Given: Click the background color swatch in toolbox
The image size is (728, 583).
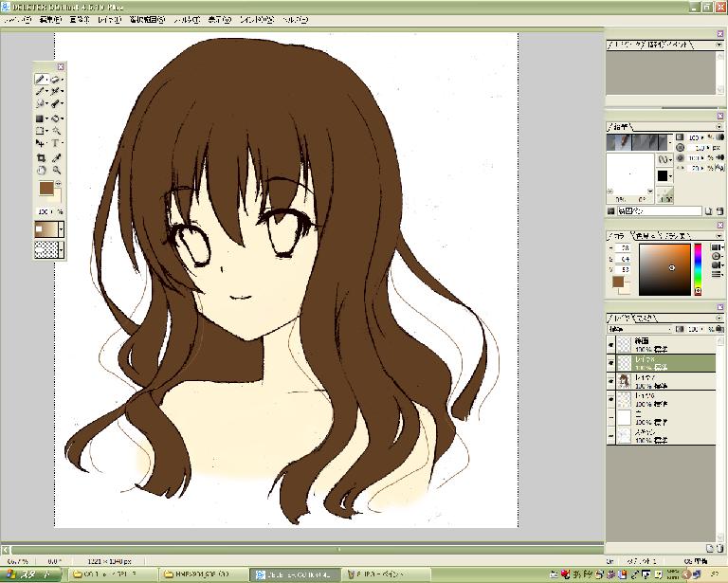Looking at the screenshot, I should coord(58,196).
